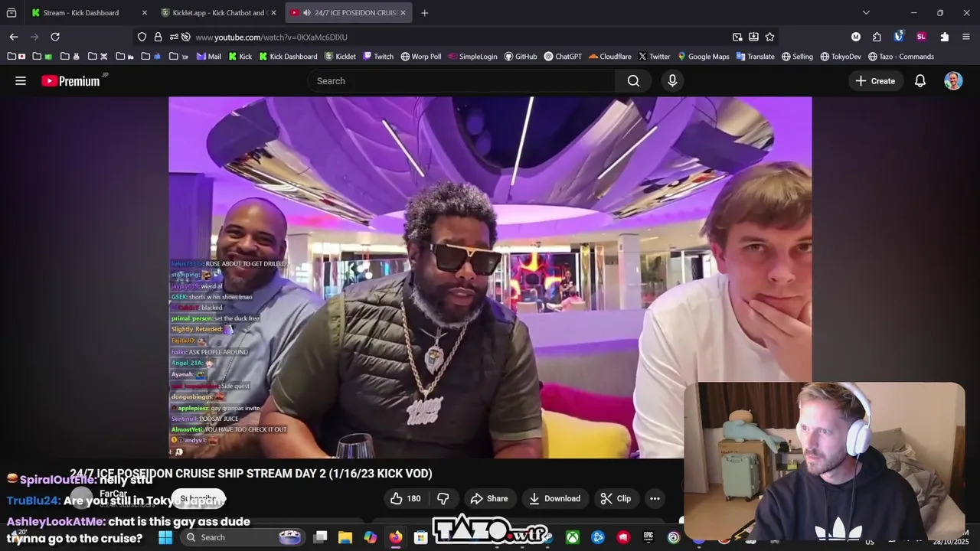The width and height of the screenshot is (980, 551).
Task: Open Firefox View icon
Action: 11,12
